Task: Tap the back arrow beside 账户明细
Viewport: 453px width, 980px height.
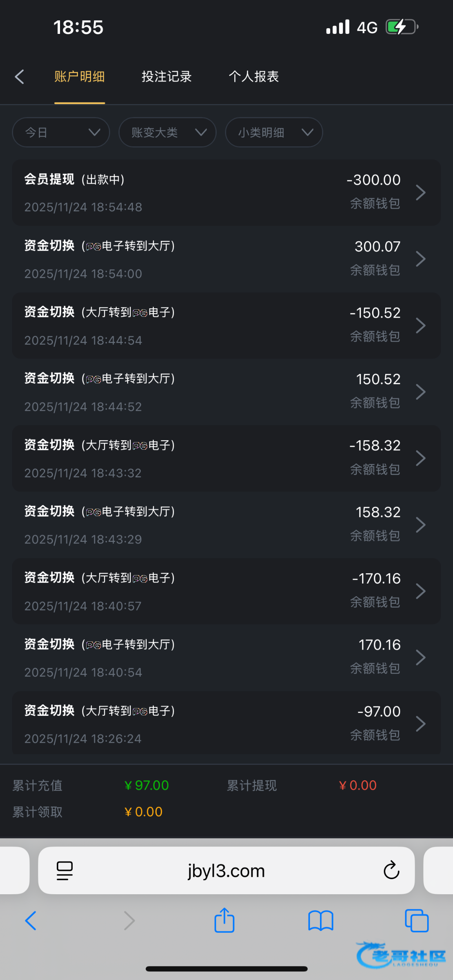Action: pyautogui.click(x=20, y=77)
